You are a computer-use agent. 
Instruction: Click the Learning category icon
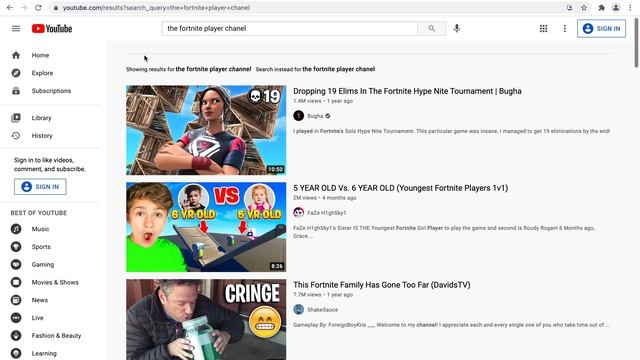[16, 353]
